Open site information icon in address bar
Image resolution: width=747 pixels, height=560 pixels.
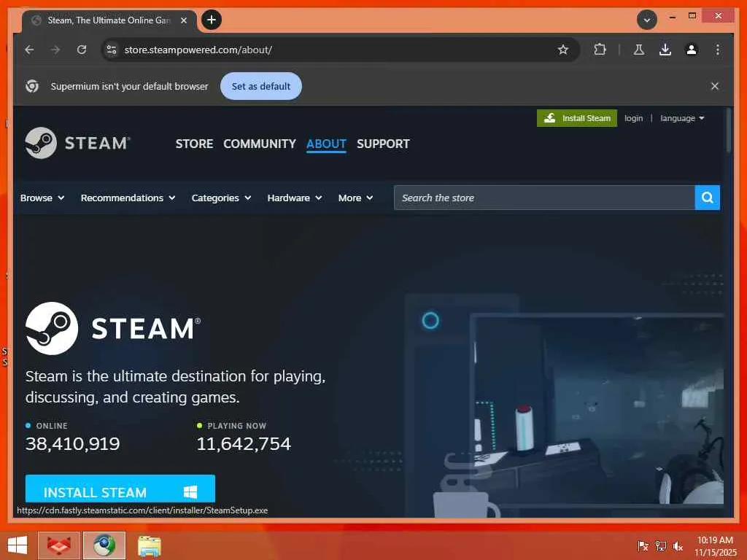point(112,50)
